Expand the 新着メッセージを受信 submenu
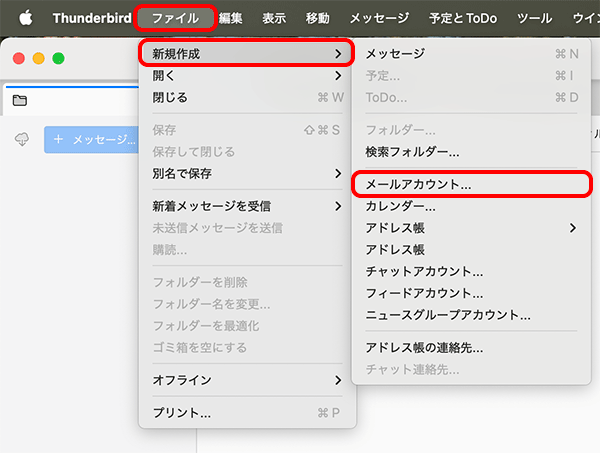This screenshot has height=453, width=600. pos(246,206)
